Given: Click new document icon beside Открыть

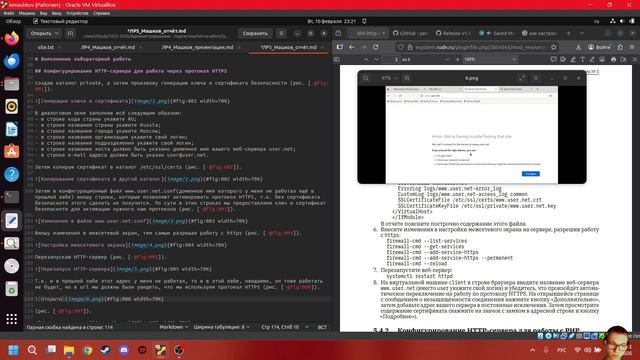Looking at the screenshot, I should (70, 33).
